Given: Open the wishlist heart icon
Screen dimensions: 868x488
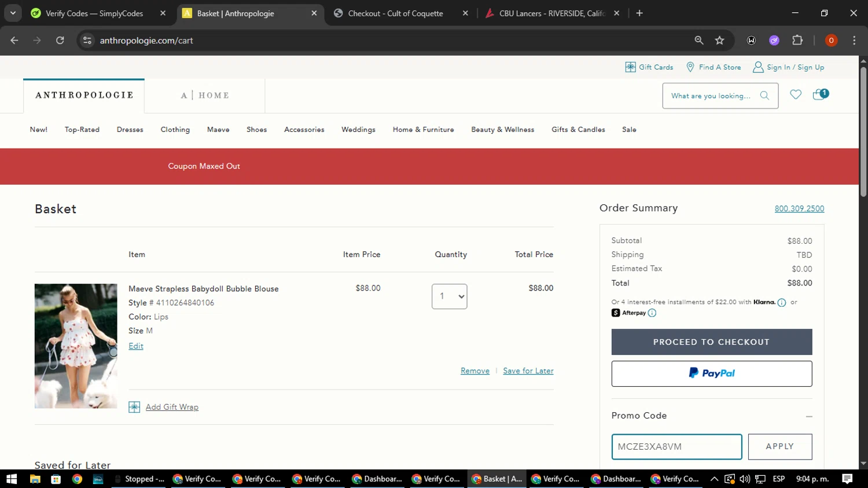Looking at the screenshot, I should 796,94.
